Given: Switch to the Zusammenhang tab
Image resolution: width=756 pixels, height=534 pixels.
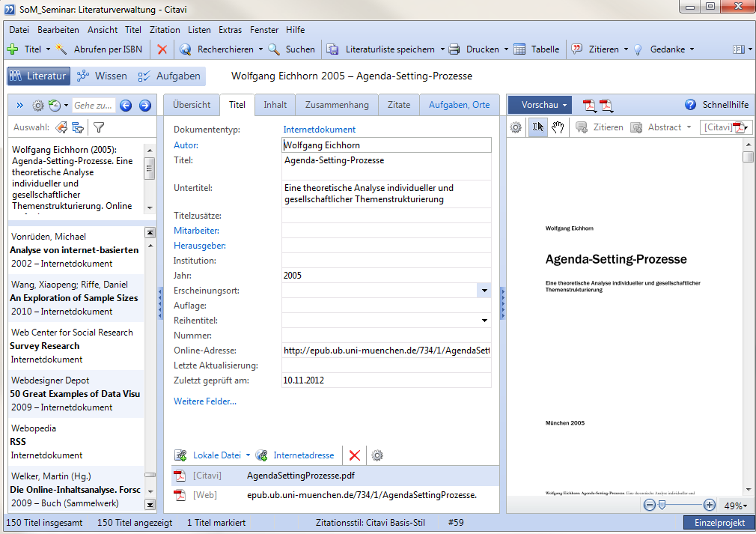Looking at the screenshot, I should (x=337, y=105).
